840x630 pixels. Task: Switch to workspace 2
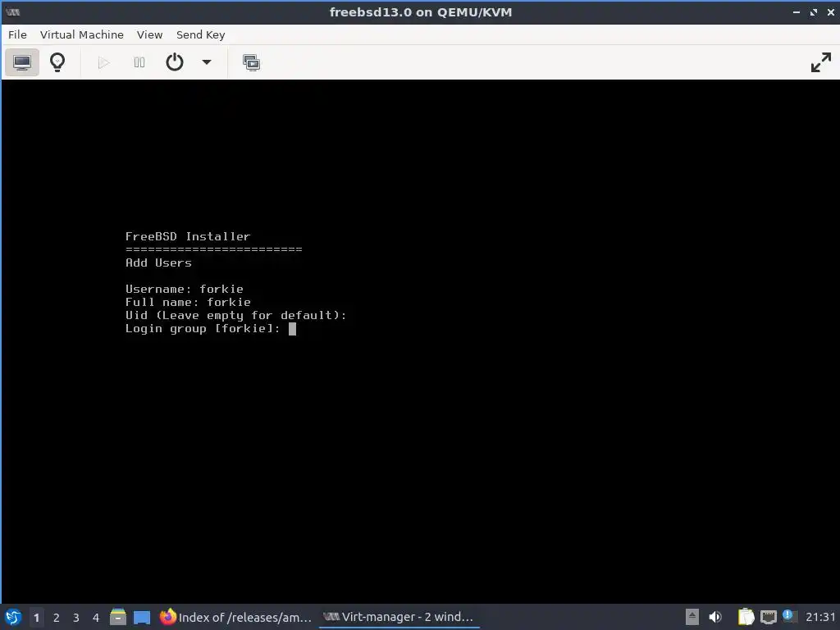[x=57, y=617]
